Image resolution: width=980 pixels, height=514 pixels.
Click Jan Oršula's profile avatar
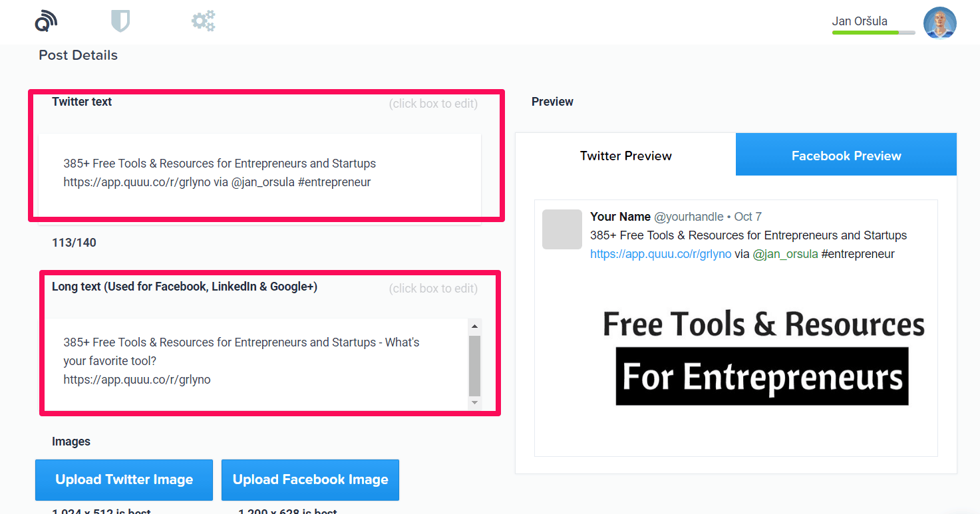pos(939,23)
